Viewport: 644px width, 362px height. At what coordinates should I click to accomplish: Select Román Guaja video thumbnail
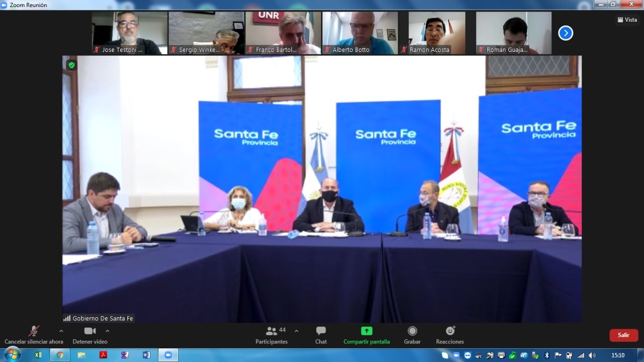coord(514,33)
